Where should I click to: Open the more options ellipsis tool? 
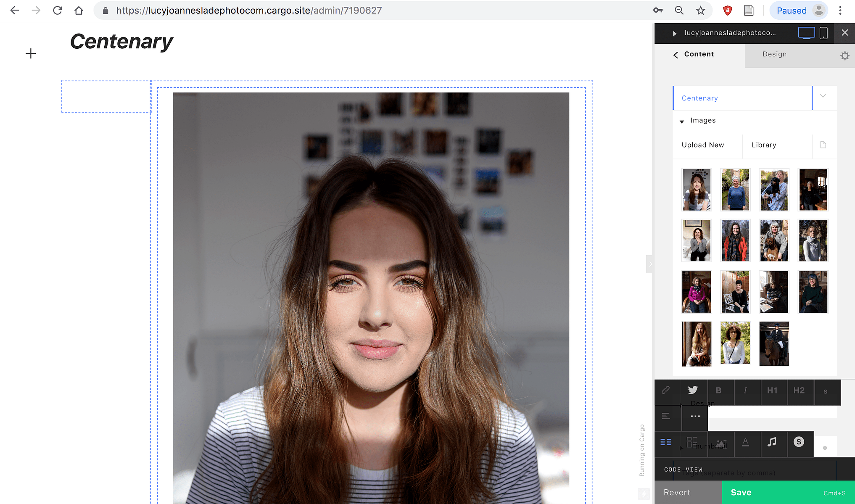(695, 416)
